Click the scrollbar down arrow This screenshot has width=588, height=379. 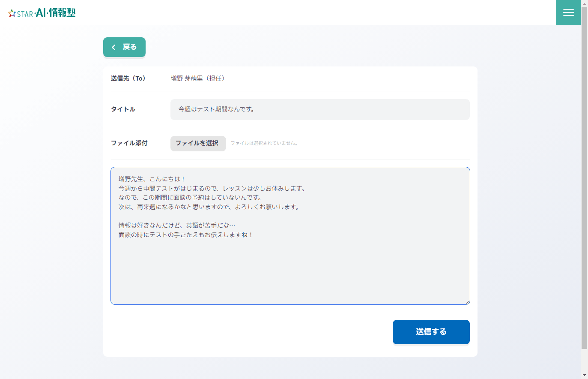click(x=584, y=376)
